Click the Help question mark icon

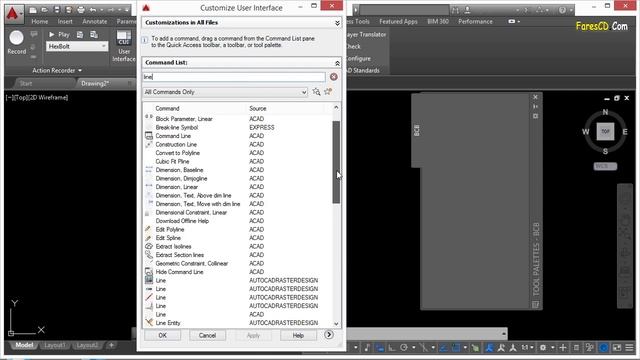click(x=562, y=10)
